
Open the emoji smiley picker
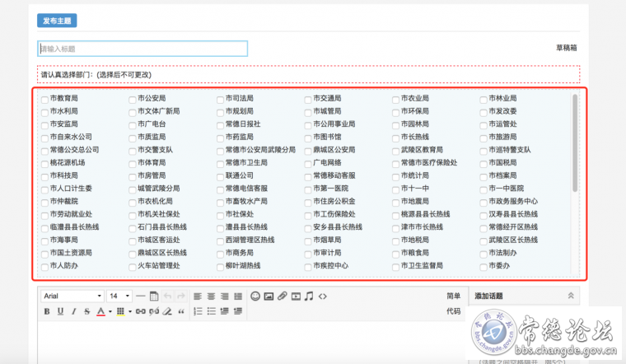tap(255, 296)
